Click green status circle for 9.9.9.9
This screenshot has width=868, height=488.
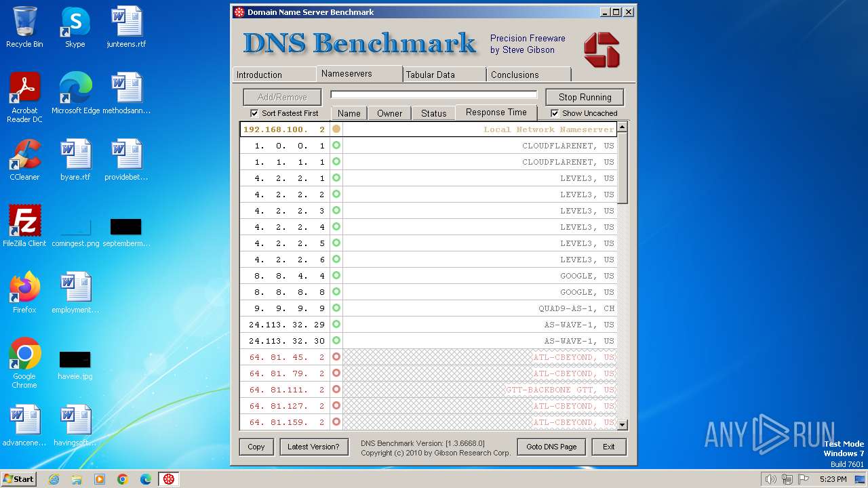[x=336, y=308]
